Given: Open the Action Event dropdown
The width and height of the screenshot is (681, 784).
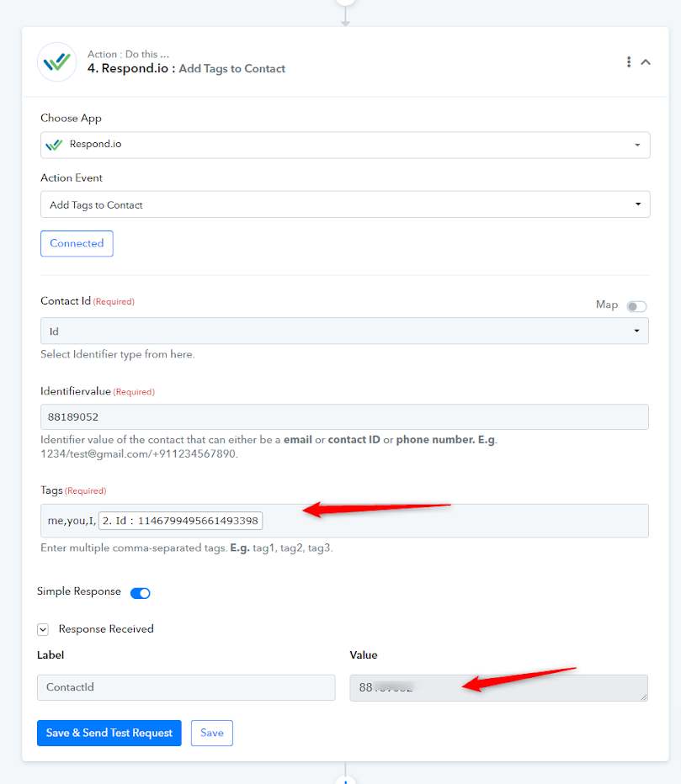Looking at the screenshot, I should tap(345, 204).
